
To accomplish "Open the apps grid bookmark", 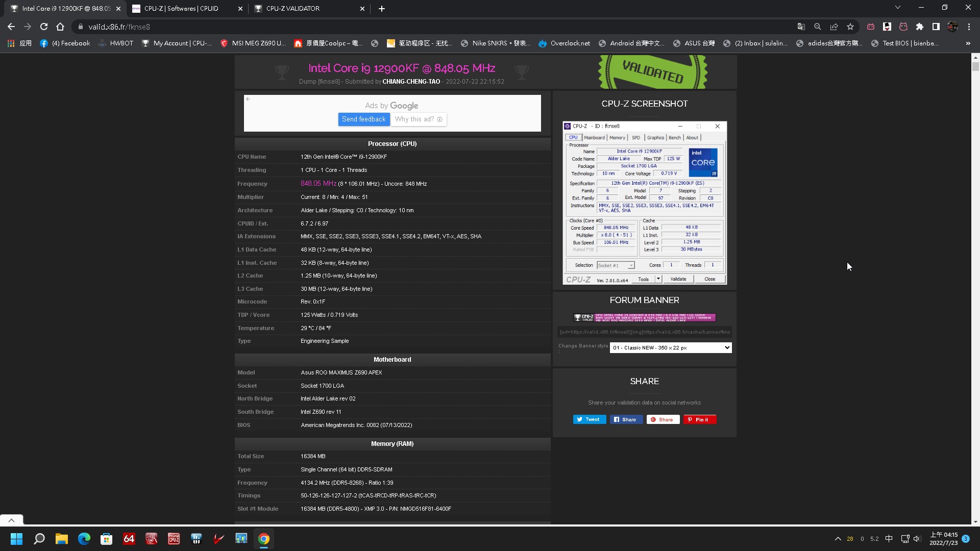I will click(19, 43).
